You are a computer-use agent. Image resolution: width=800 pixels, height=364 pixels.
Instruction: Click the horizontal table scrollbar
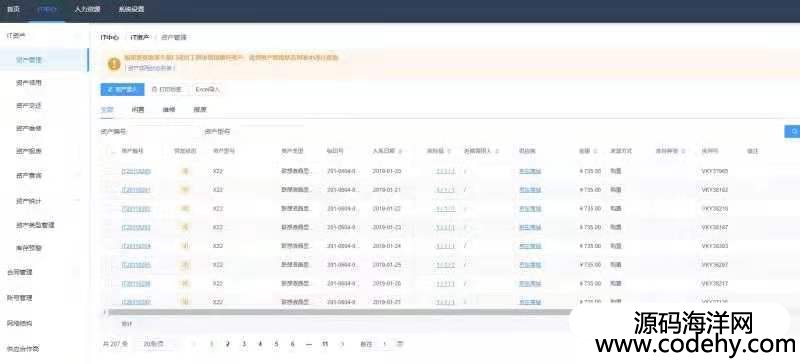(x=338, y=311)
